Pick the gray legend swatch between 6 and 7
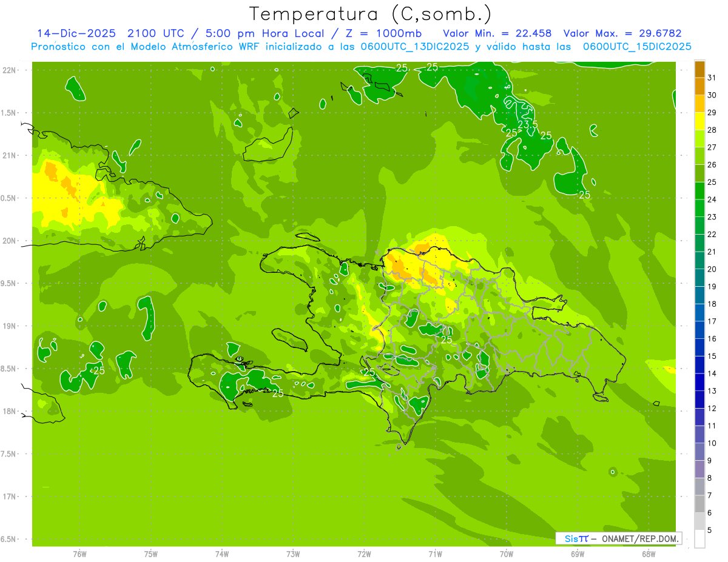 pyautogui.click(x=699, y=504)
